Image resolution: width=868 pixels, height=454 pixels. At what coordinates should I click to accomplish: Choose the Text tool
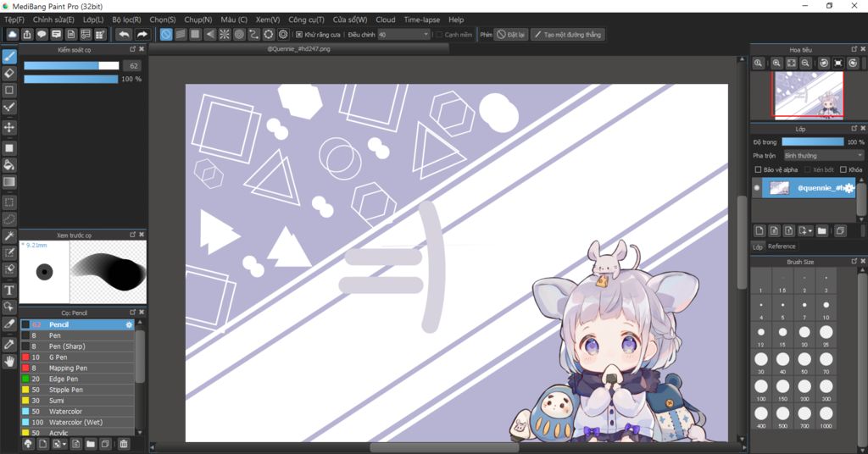pyautogui.click(x=9, y=290)
